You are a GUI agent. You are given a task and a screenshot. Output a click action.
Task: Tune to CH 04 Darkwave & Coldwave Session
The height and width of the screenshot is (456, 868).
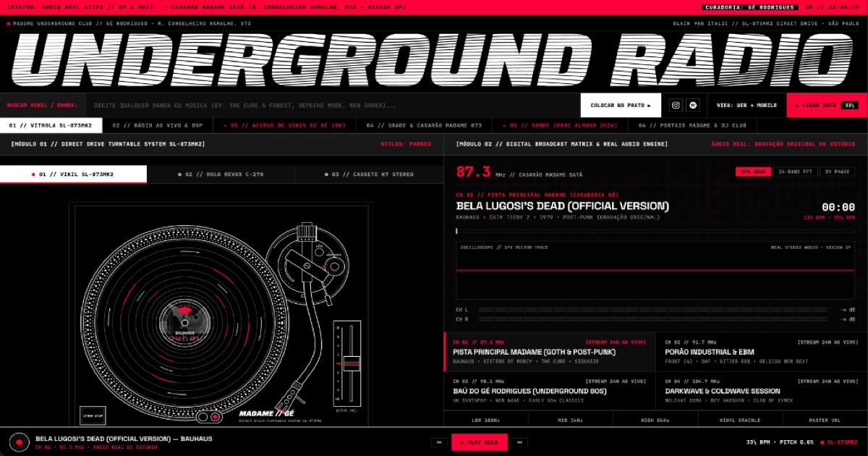click(762, 391)
